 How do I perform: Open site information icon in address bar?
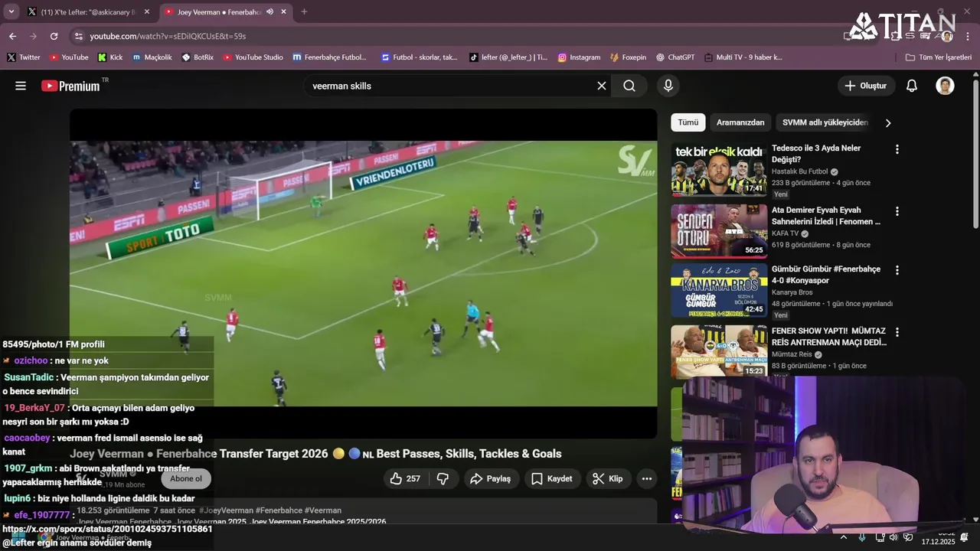click(78, 36)
